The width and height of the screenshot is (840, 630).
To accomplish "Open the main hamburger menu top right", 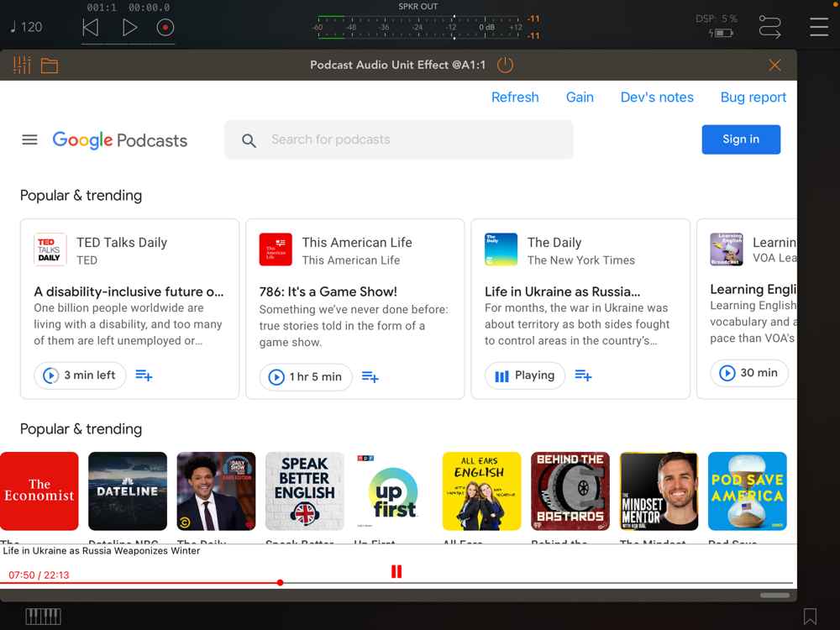I will click(819, 27).
